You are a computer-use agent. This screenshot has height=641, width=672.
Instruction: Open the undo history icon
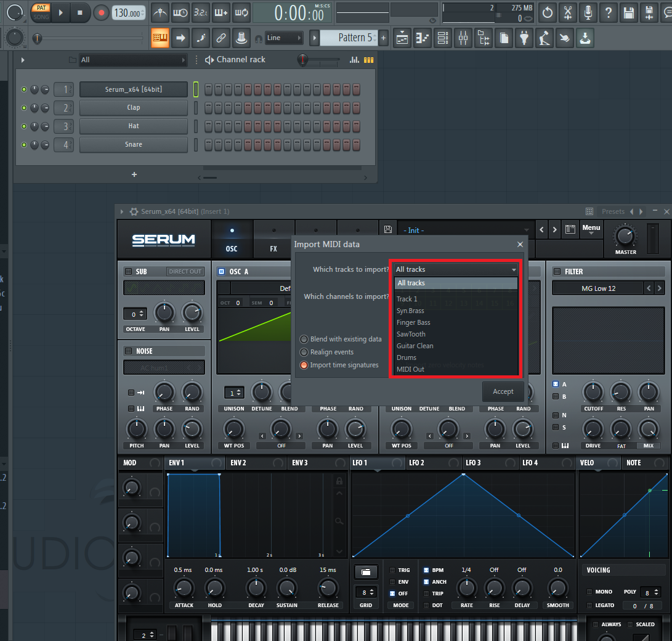pyautogui.click(x=548, y=13)
